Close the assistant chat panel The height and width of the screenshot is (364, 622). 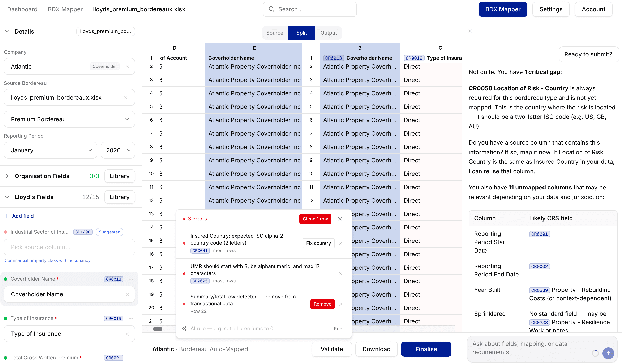(470, 31)
